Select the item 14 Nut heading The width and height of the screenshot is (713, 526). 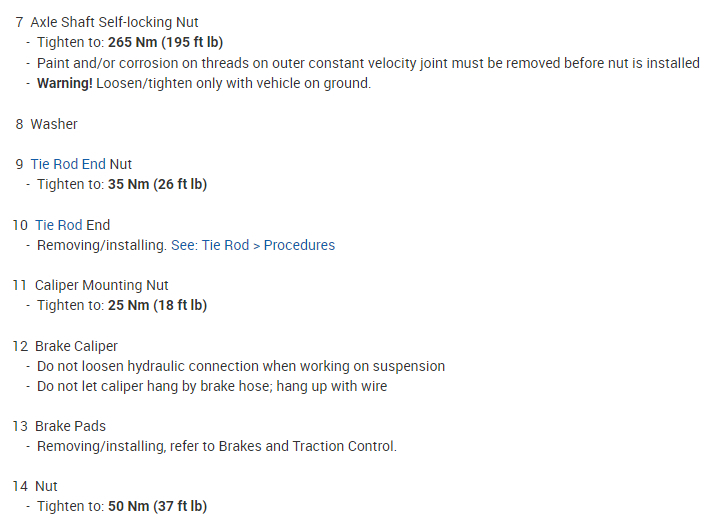46,486
